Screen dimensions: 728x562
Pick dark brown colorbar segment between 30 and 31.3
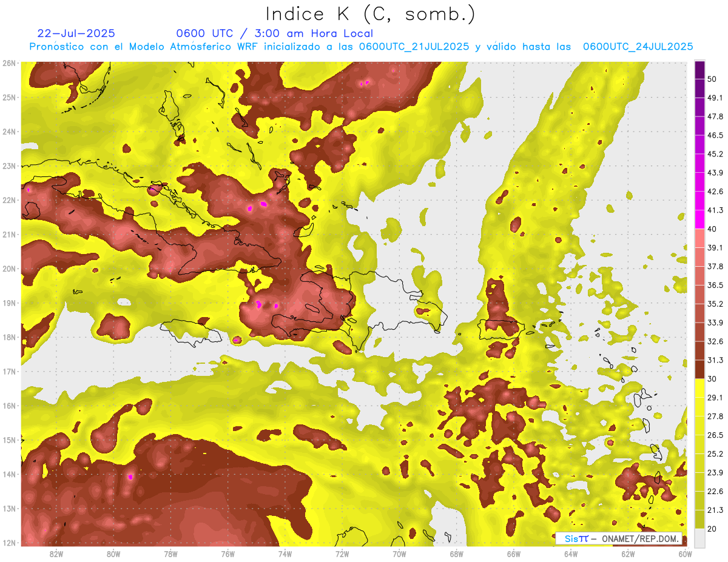699,369
